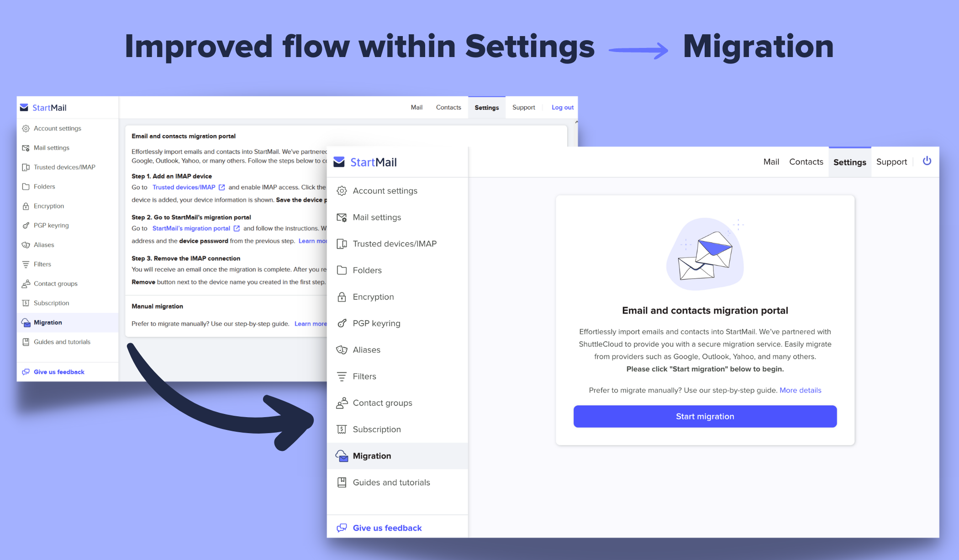
Task: Click the Mail settings icon in back window
Action: point(26,148)
